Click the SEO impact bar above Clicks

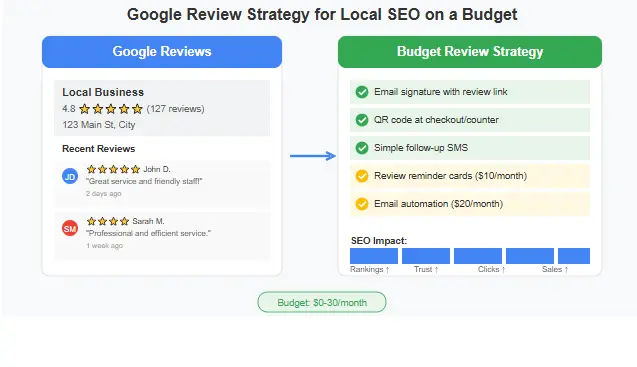click(x=478, y=256)
